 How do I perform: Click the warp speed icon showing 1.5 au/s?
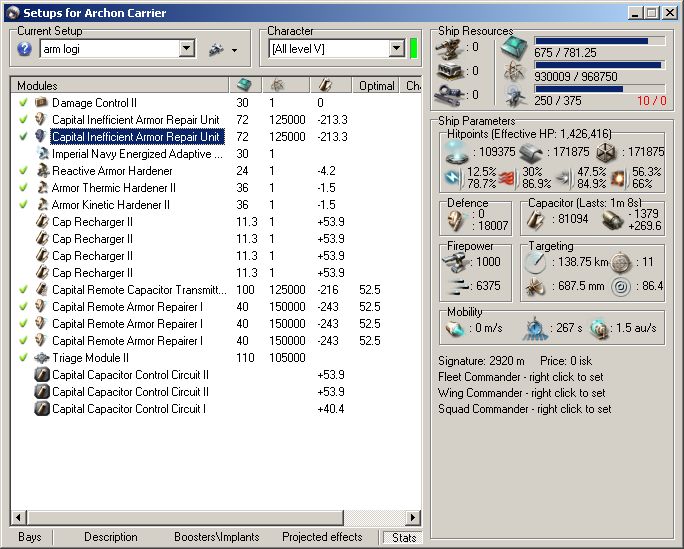tap(599, 329)
